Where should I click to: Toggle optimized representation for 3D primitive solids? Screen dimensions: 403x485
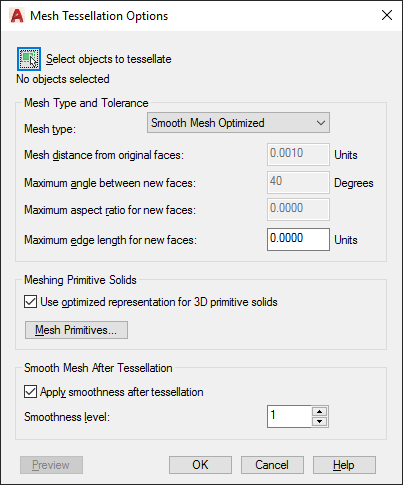pyautogui.click(x=30, y=302)
